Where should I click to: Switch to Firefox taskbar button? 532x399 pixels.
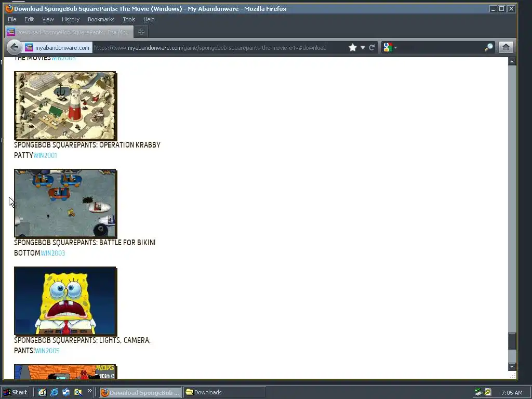coord(140,393)
